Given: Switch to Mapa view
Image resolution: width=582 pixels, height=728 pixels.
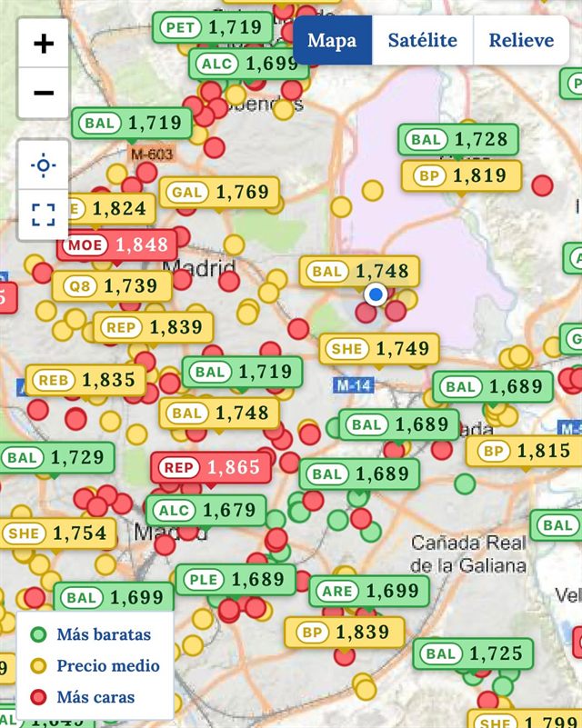Looking at the screenshot, I should coord(332,40).
